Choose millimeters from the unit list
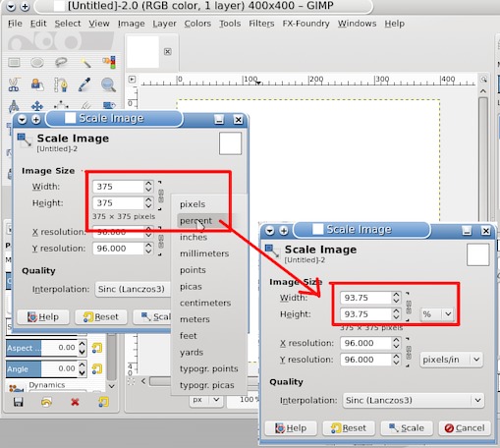Viewport: 500px width, 448px height. coord(204,253)
